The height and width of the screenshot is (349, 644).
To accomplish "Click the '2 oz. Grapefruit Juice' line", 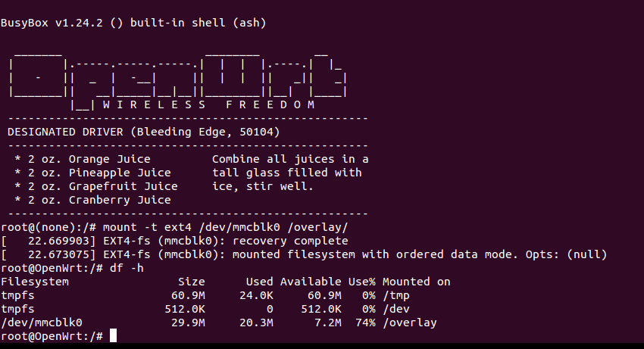I will point(96,186).
